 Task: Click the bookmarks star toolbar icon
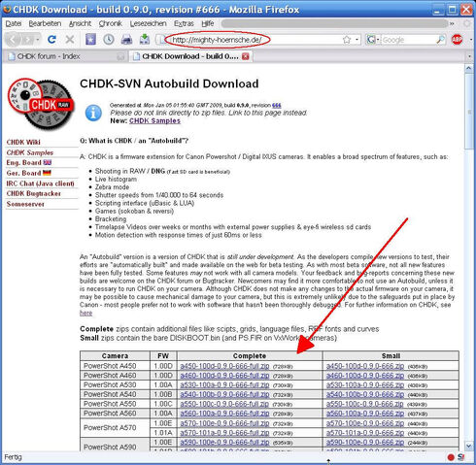point(90,40)
